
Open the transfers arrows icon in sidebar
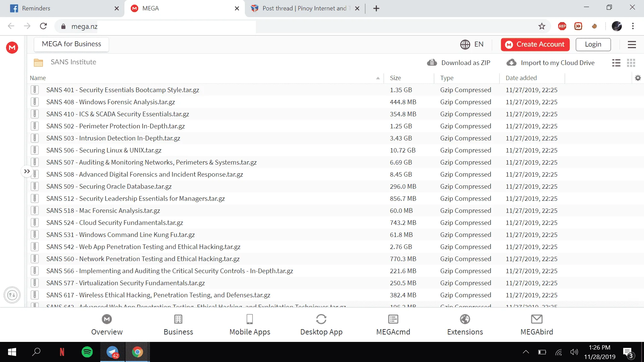[x=12, y=295]
